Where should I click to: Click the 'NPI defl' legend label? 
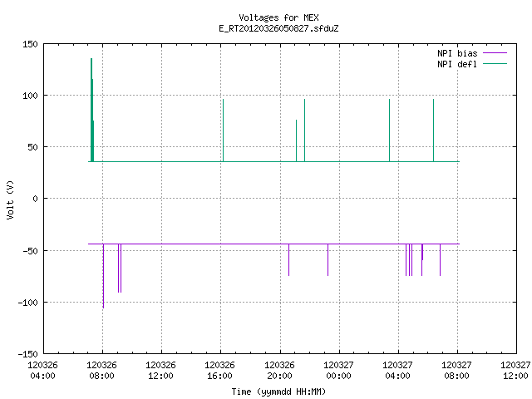(457, 64)
